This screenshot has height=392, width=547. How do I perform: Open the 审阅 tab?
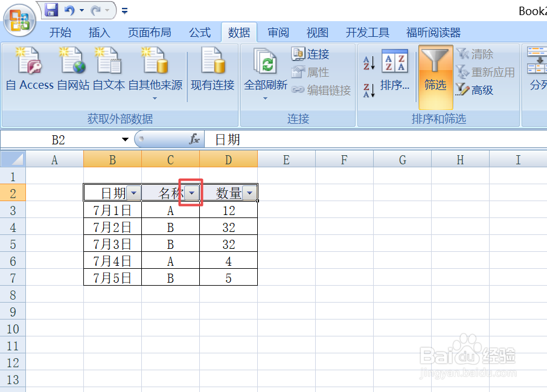click(x=278, y=33)
